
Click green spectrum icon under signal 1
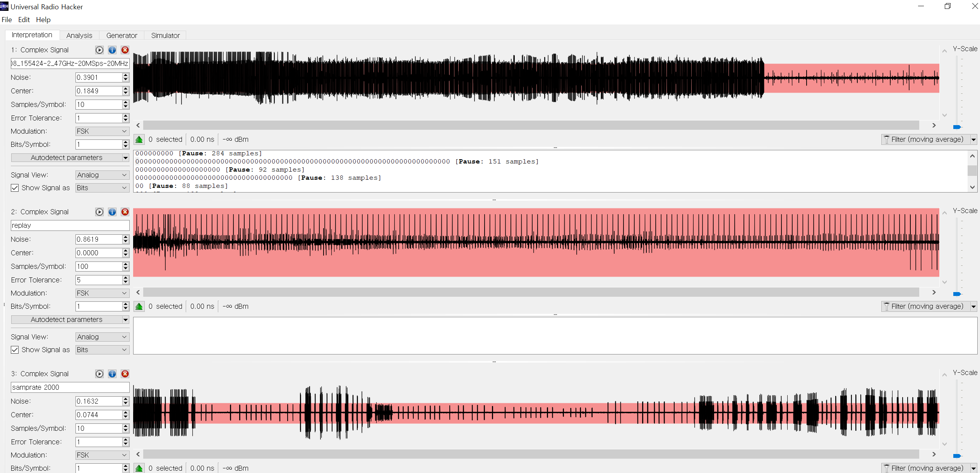point(139,139)
